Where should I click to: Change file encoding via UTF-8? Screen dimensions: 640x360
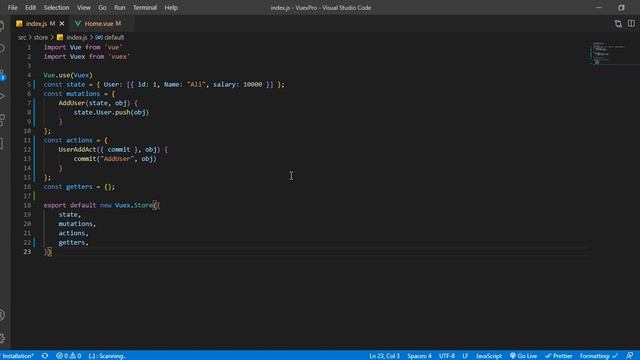pos(447,356)
